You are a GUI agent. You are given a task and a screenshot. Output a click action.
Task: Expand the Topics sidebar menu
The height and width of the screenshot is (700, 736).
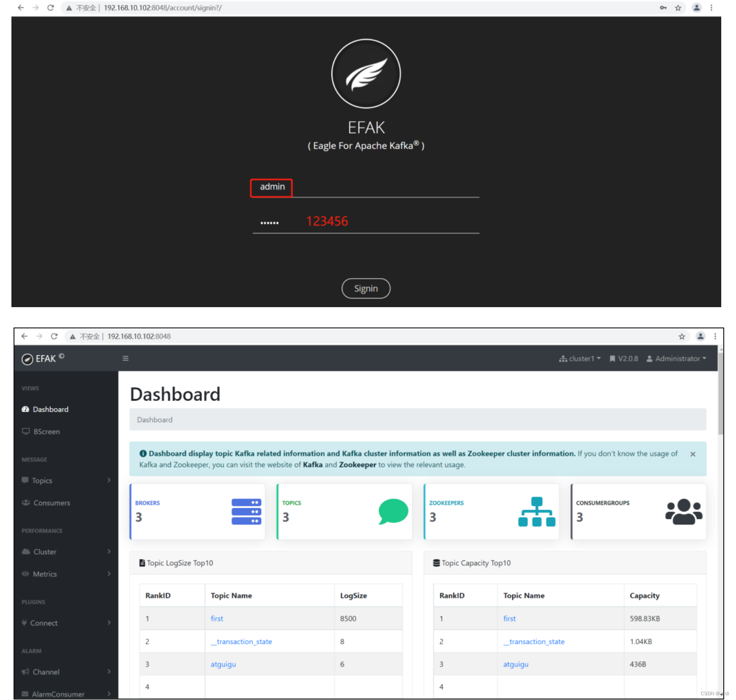[66, 481]
